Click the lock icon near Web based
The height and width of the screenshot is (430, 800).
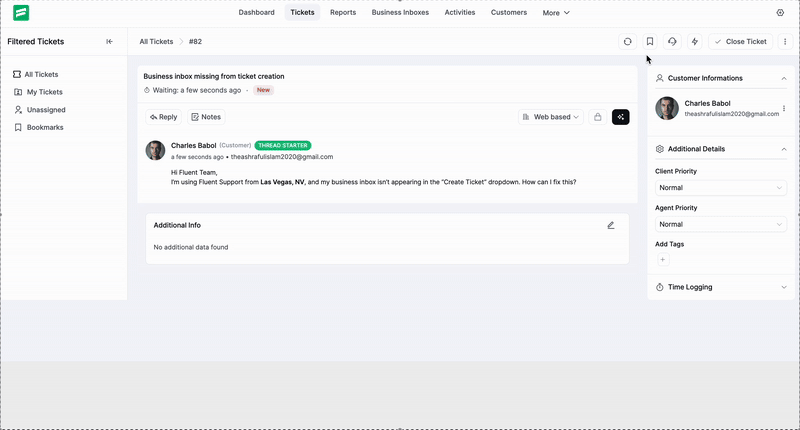(598, 117)
